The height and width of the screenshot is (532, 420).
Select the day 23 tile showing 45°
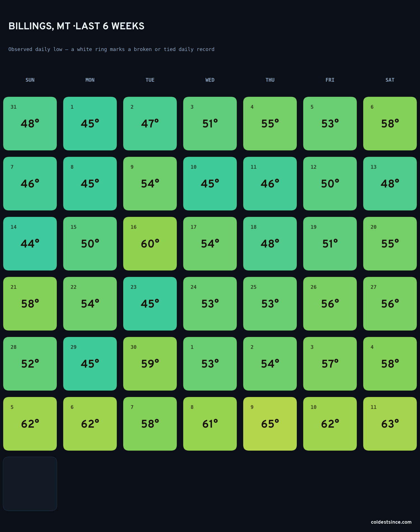[150, 304]
